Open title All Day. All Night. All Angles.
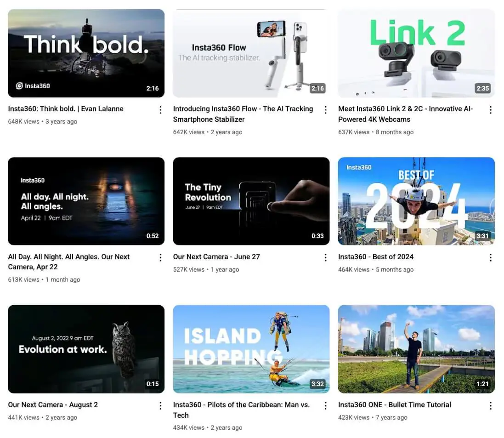 click(69, 262)
